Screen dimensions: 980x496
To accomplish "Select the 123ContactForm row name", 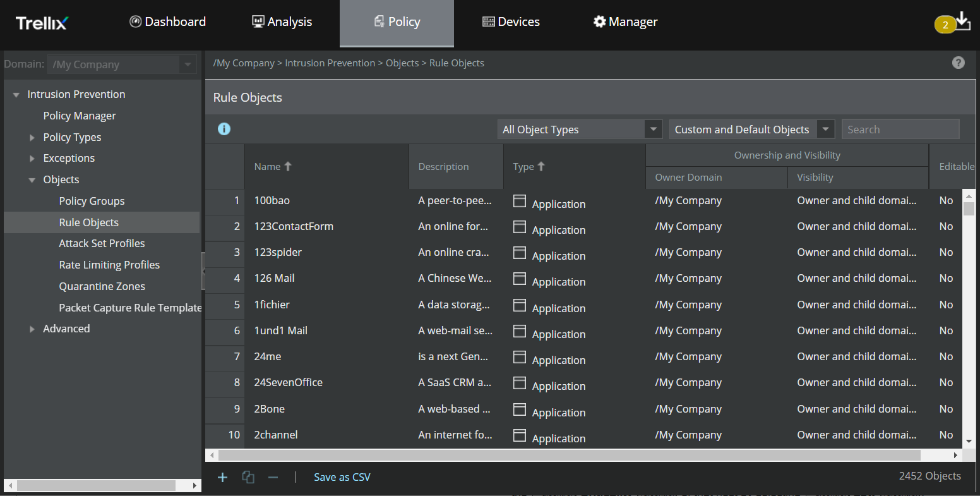I will pyautogui.click(x=294, y=226).
